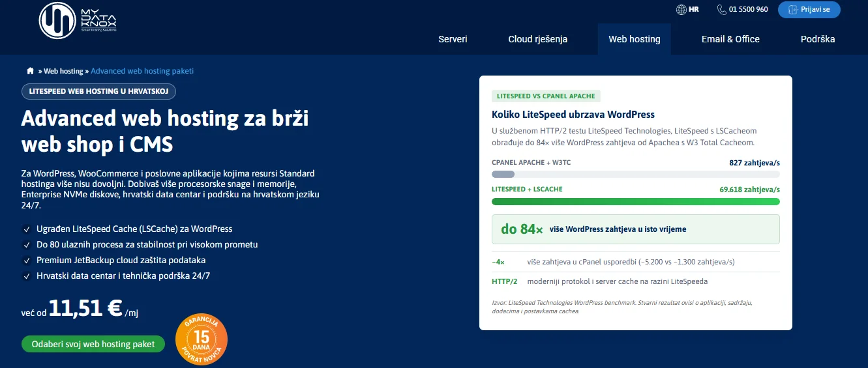Click the green LiteSpeed LSCache progress bar
This screenshot has width=868, height=368.
click(636, 201)
